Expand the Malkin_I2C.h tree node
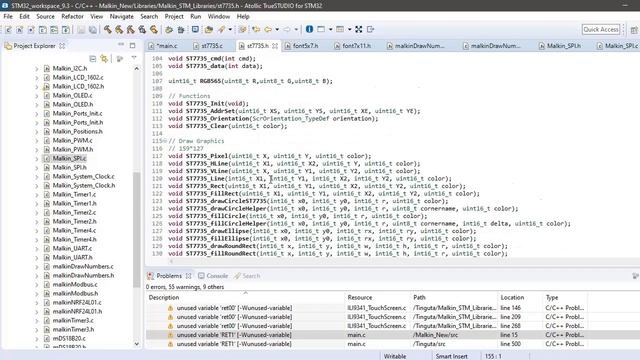The image size is (640, 360). [x=37, y=69]
